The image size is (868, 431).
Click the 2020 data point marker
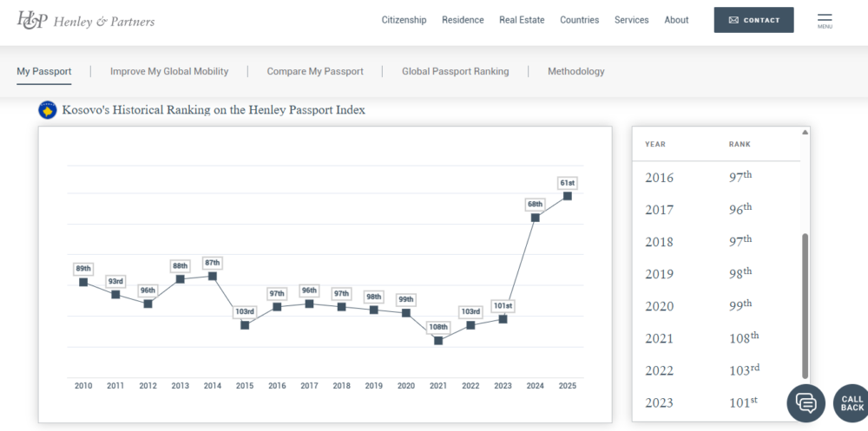click(405, 313)
